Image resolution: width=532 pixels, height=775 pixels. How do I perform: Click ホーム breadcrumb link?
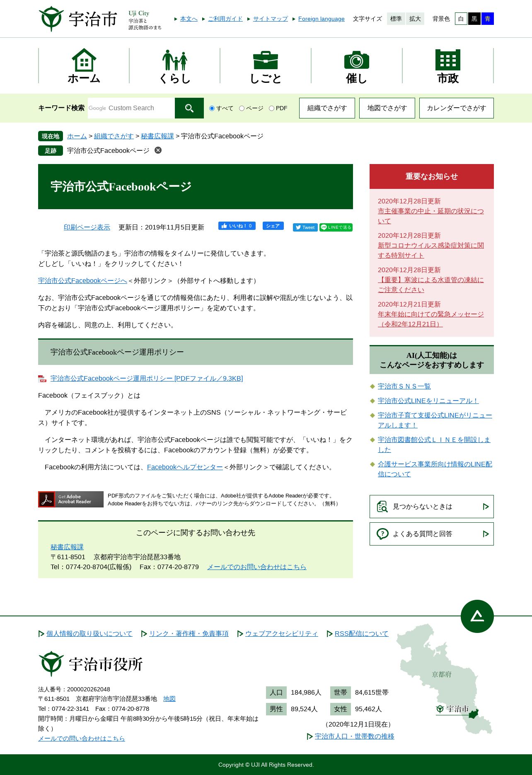coord(77,136)
